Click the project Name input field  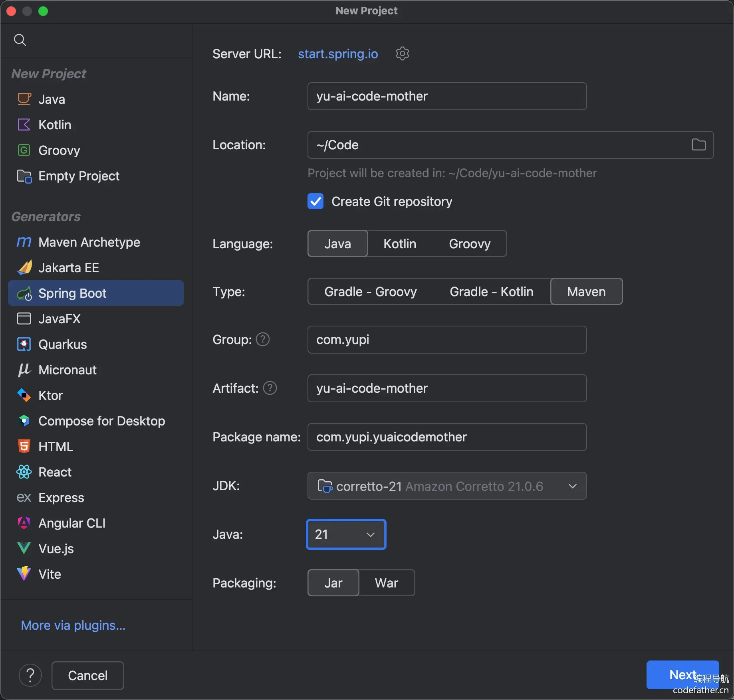pos(447,96)
